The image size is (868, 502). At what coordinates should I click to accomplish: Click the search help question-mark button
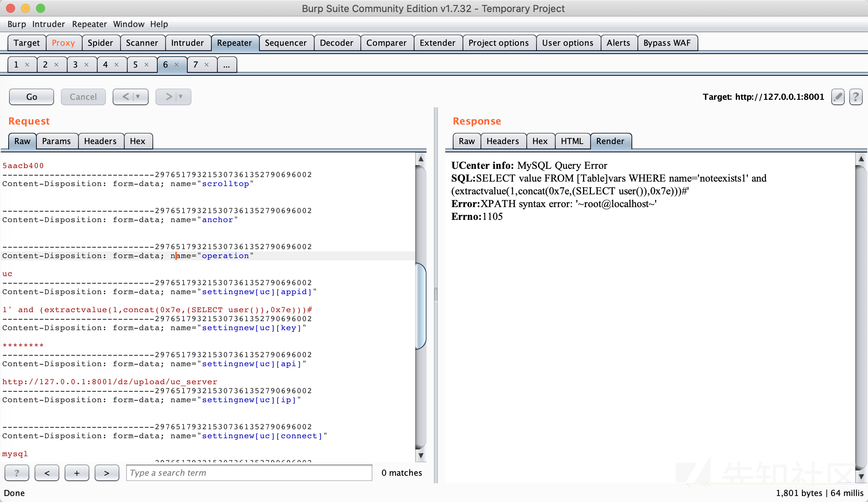click(x=17, y=473)
